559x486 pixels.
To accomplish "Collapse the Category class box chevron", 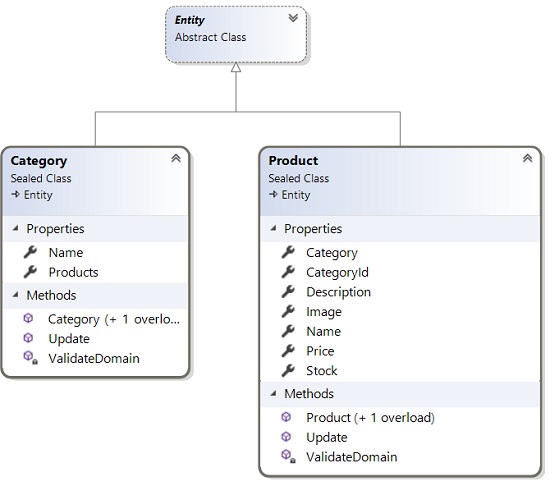I will pos(176,158).
